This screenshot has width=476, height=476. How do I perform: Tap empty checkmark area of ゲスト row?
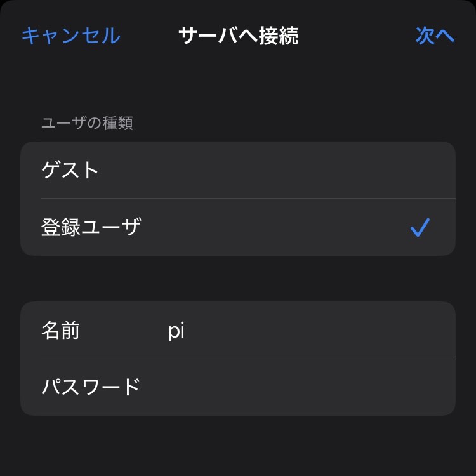(420, 170)
